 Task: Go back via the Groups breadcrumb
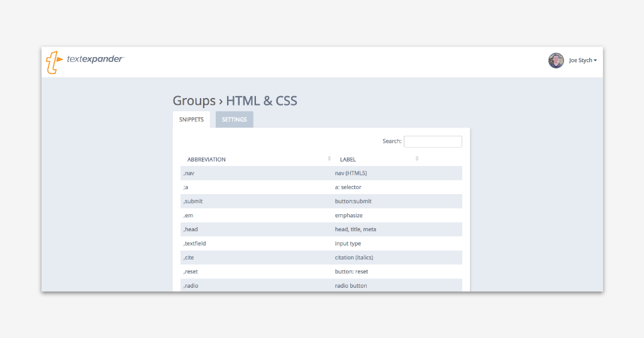(x=194, y=101)
